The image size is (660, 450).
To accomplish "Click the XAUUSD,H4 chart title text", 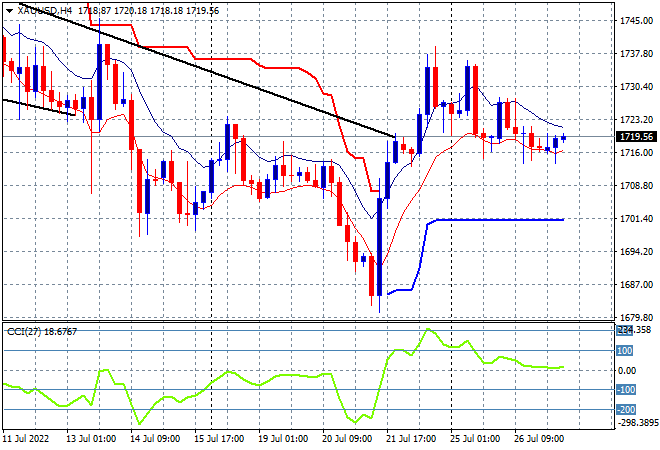I will [45, 11].
